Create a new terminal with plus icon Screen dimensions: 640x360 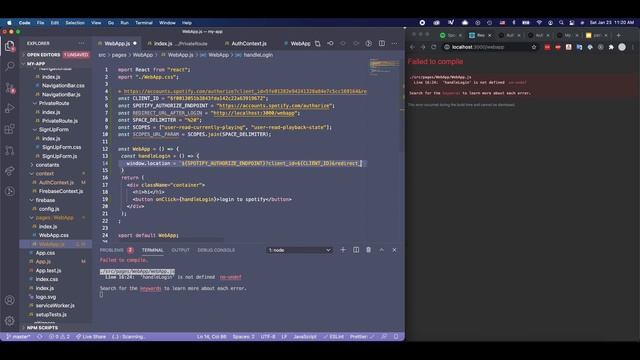pyautogui.click(x=343, y=250)
